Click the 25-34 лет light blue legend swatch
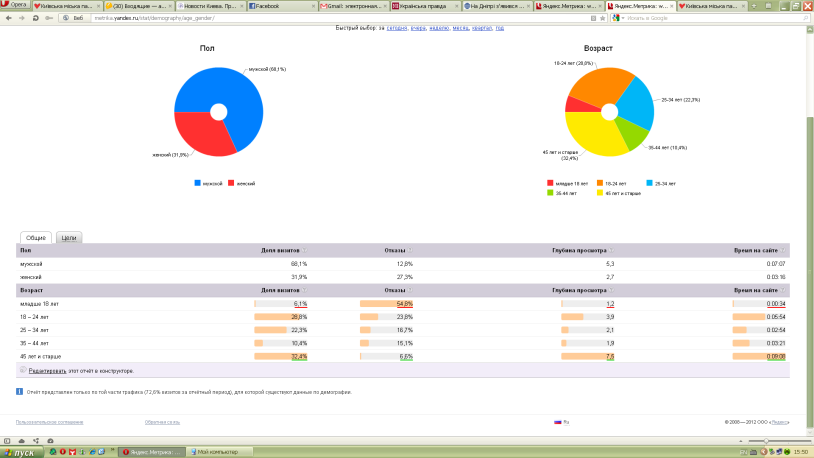Screen dimensions: 814x458 point(649,183)
